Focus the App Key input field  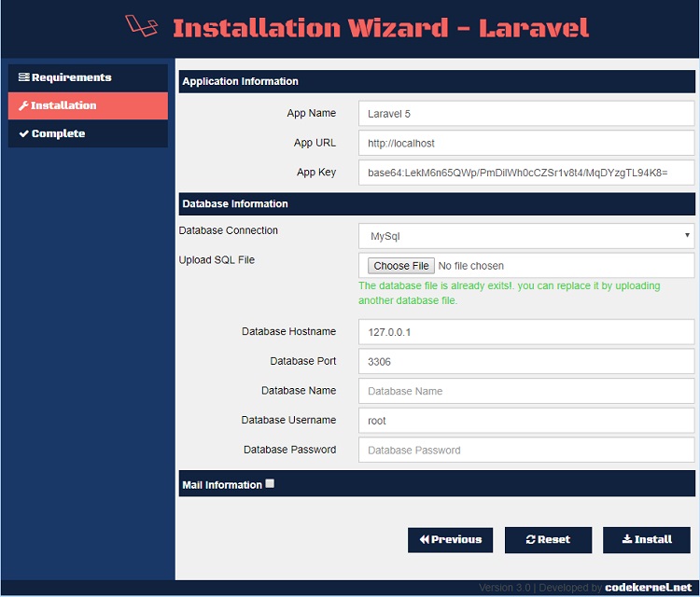coord(525,173)
